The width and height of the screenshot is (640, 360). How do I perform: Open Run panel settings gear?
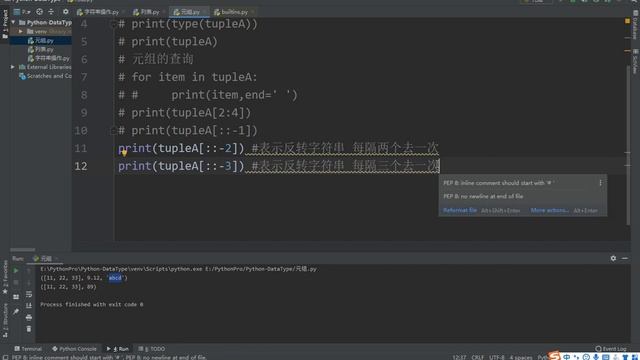pyautogui.click(x=613, y=258)
